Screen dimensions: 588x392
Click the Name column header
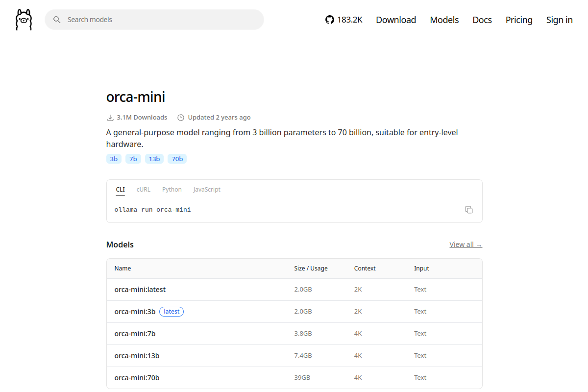pyautogui.click(x=123, y=269)
